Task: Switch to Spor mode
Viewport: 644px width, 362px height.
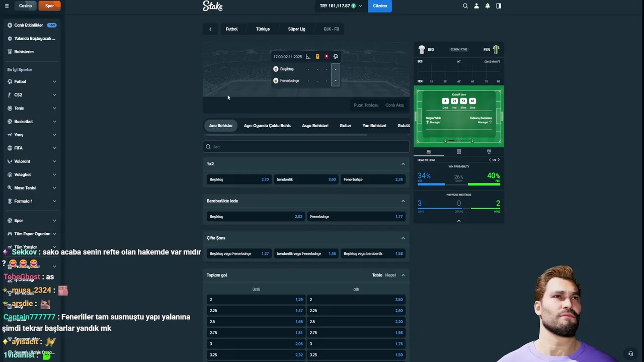Action: [49, 6]
